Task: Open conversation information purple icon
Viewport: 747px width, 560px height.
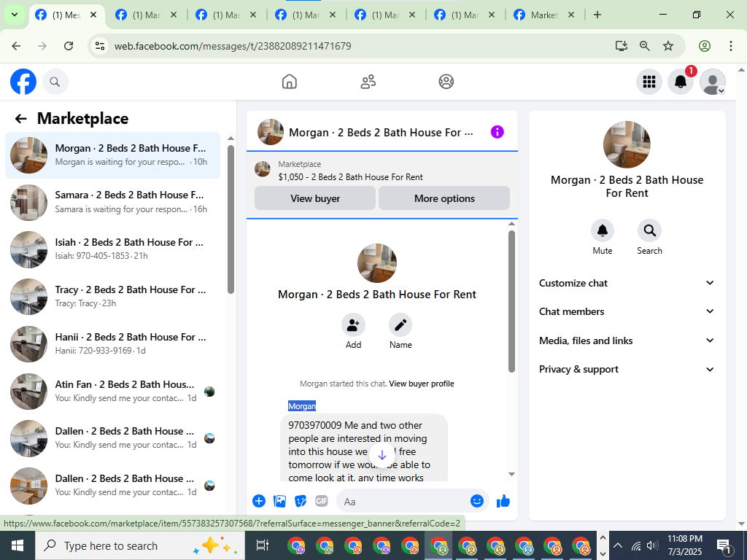Action: click(497, 132)
